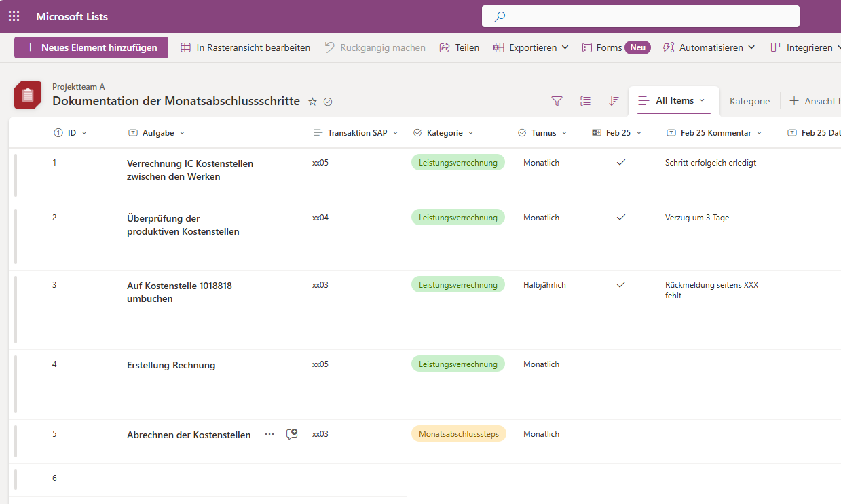The height and width of the screenshot is (504, 841).
Task: Open the Turnus column header menu
Action: pos(542,133)
